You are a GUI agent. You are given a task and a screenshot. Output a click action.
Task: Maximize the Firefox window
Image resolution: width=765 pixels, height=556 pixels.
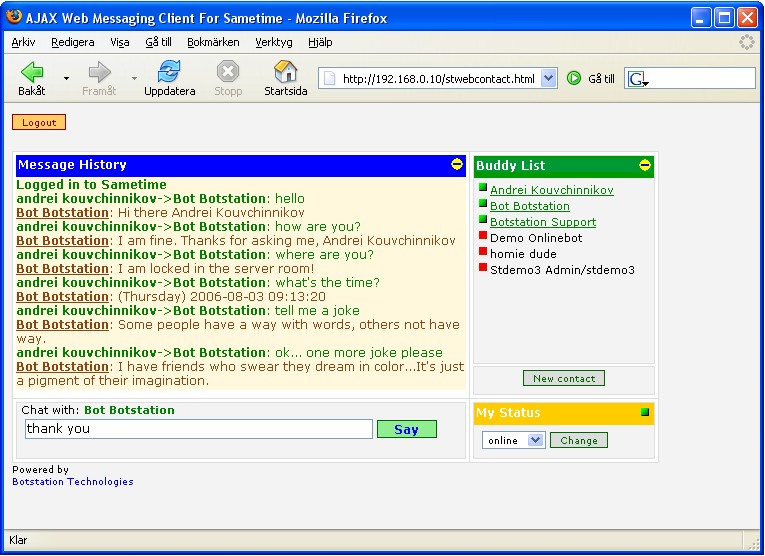pyautogui.click(x=724, y=18)
